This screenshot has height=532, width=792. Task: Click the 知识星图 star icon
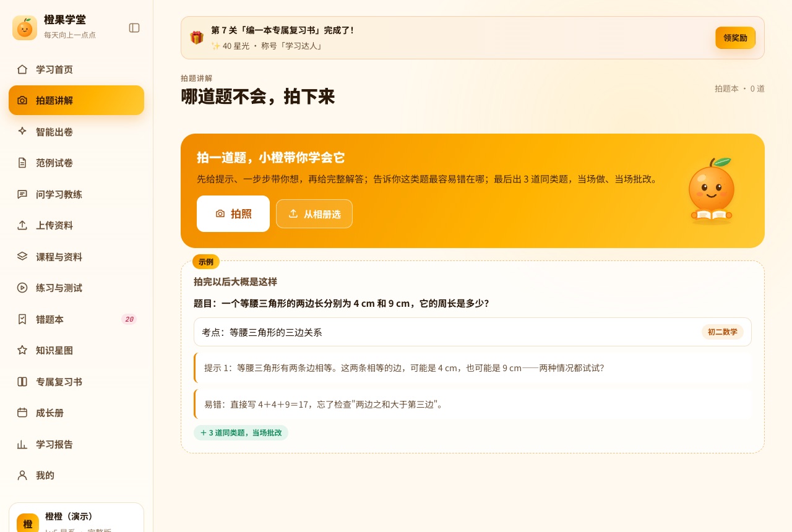tap(22, 350)
